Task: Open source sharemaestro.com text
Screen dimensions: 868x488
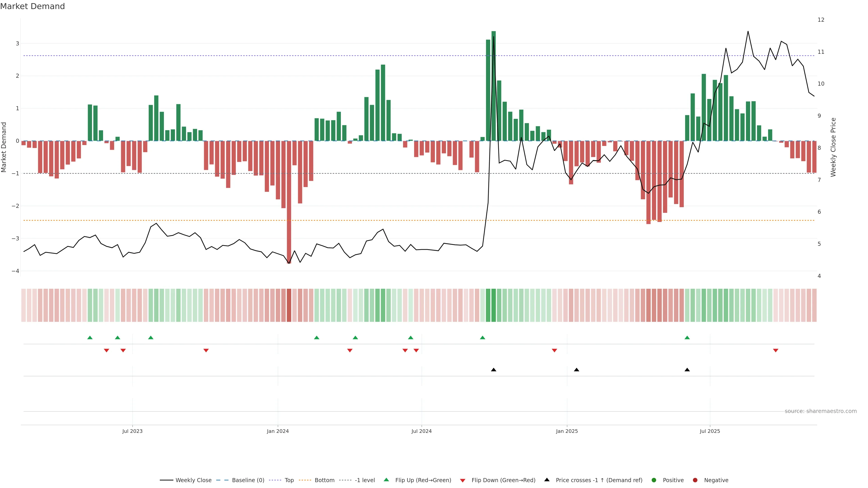Action: [821, 411]
